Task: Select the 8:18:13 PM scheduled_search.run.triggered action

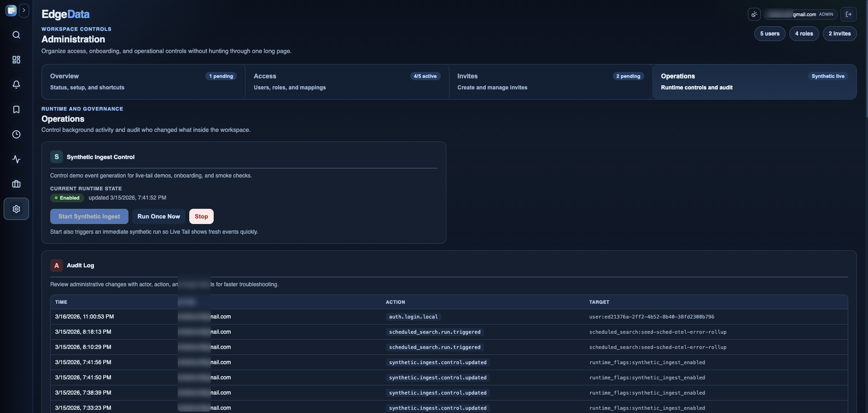Action: 435,332
